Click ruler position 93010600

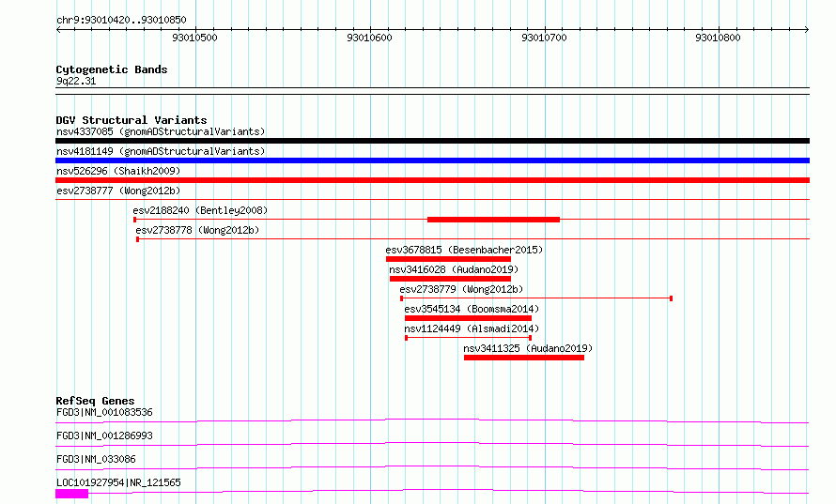369,38
